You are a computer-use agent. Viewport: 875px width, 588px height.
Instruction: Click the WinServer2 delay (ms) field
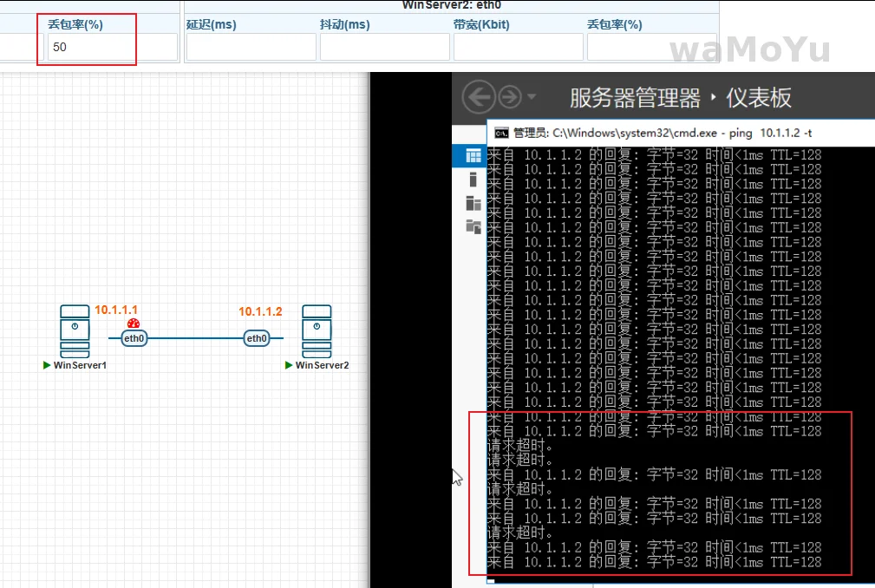(250, 47)
